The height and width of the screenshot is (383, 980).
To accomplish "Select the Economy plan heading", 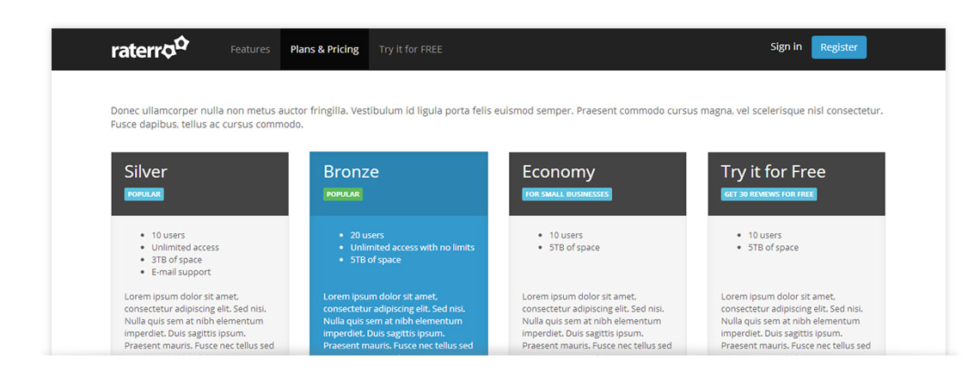I will coord(558,172).
